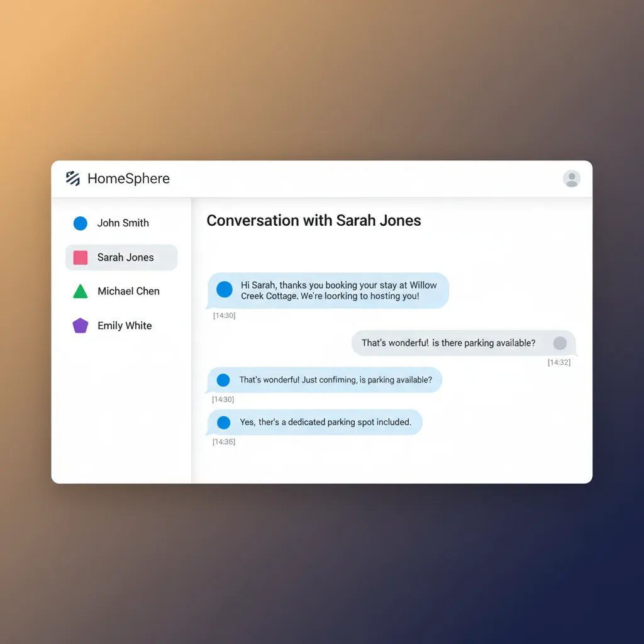The width and height of the screenshot is (644, 644).
Task: Click the HomeSphere logo icon
Action: pyautogui.click(x=73, y=178)
